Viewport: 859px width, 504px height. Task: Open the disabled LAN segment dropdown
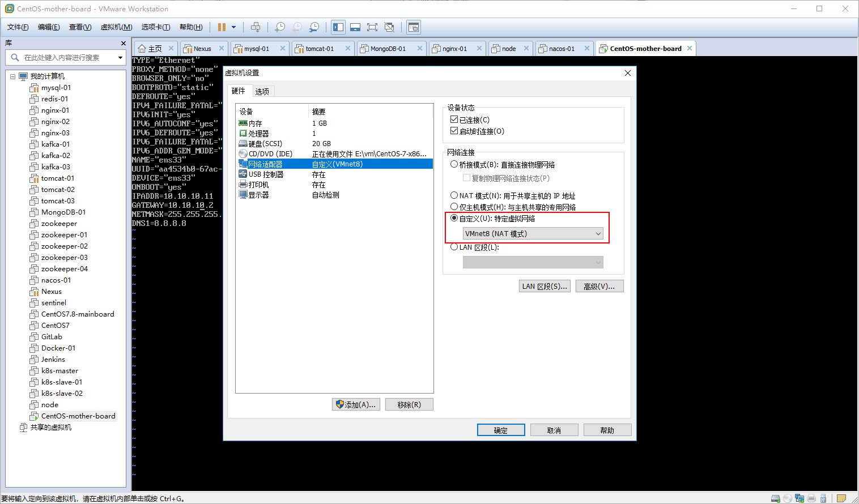pyautogui.click(x=533, y=262)
